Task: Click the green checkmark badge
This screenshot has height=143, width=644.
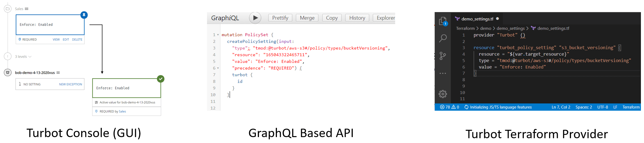Action: pyautogui.click(x=161, y=79)
